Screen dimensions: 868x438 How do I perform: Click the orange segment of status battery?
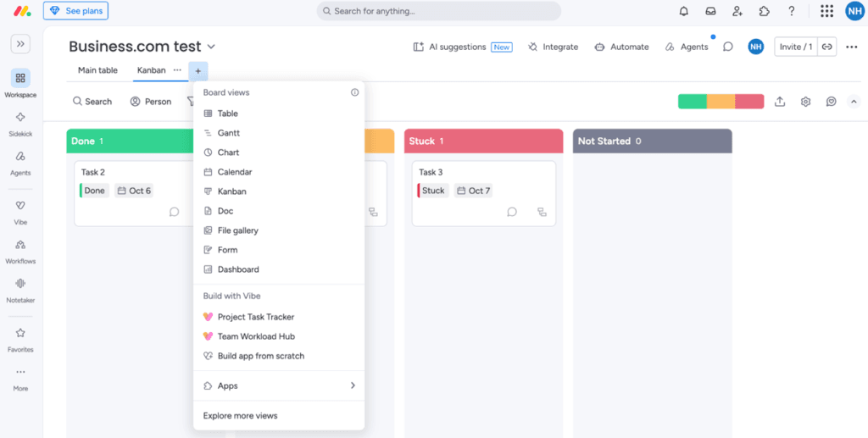point(721,102)
